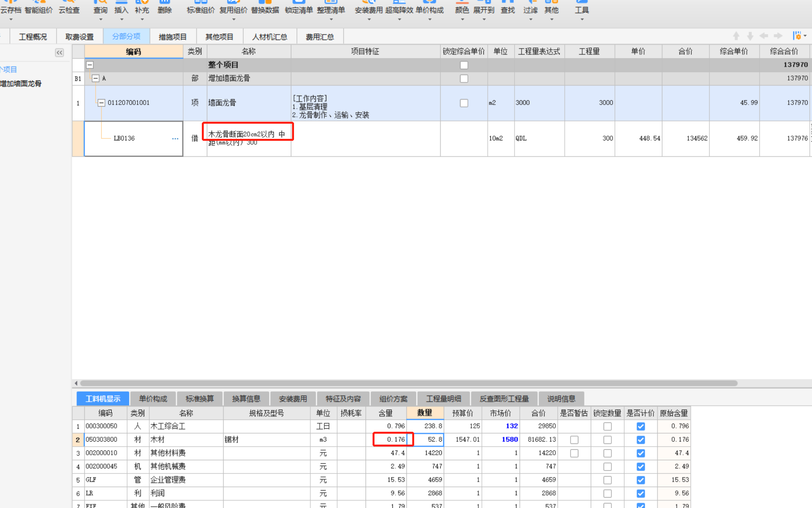Switch to the 人材机汇总 tab
The height and width of the screenshot is (508, 812).
click(x=270, y=37)
